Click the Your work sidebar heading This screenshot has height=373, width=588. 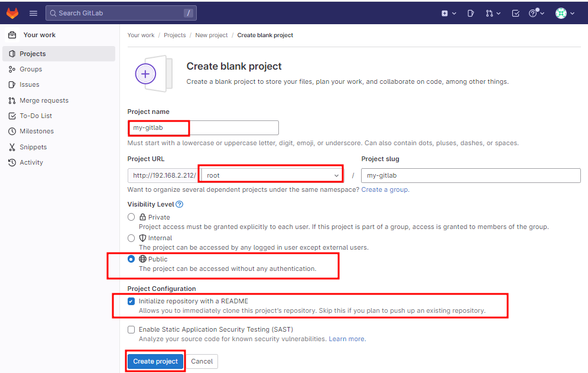tap(40, 35)
